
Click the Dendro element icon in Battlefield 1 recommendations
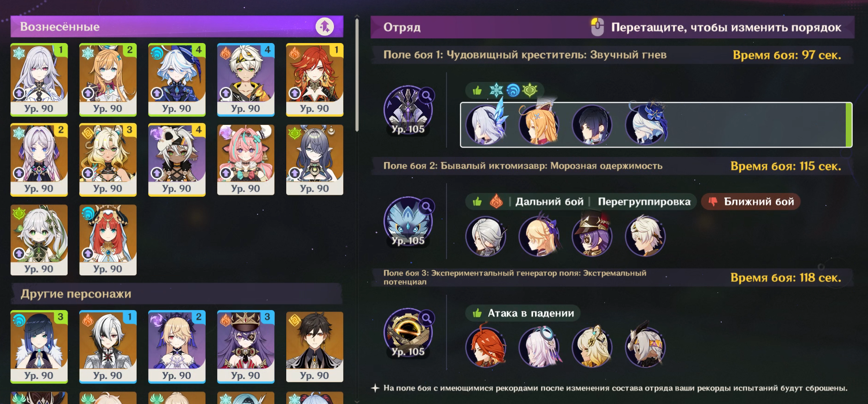pos(530,90)
